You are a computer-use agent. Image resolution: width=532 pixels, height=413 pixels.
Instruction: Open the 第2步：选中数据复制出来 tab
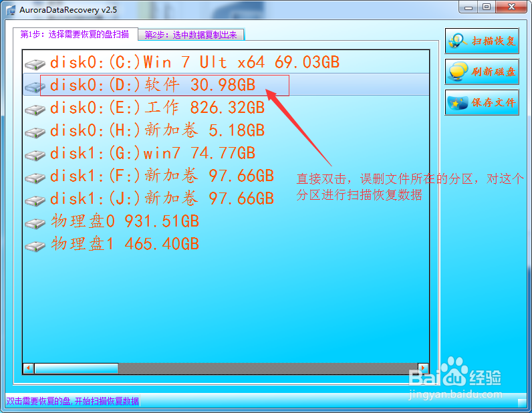point(190,35)
